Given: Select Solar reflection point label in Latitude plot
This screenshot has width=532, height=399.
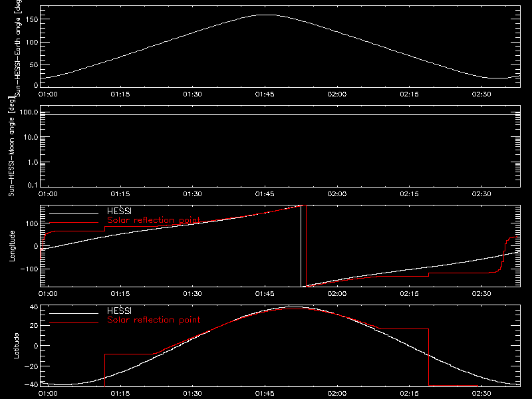Looking at the screenshot, I should (154, 320).
